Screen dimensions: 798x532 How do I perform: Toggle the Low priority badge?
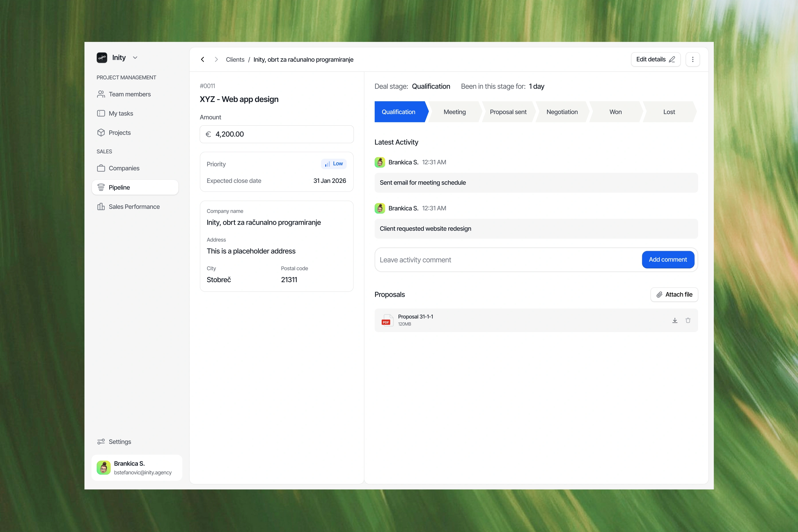(x=334, y=164)
